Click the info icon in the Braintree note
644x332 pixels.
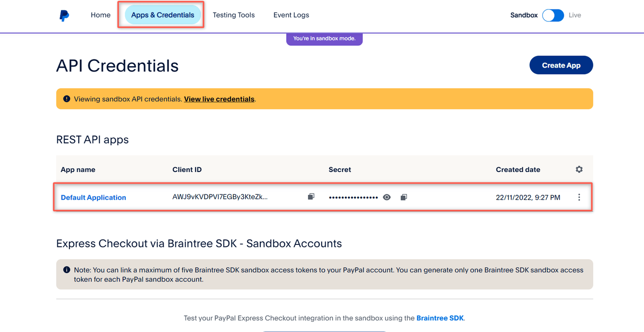67,269
